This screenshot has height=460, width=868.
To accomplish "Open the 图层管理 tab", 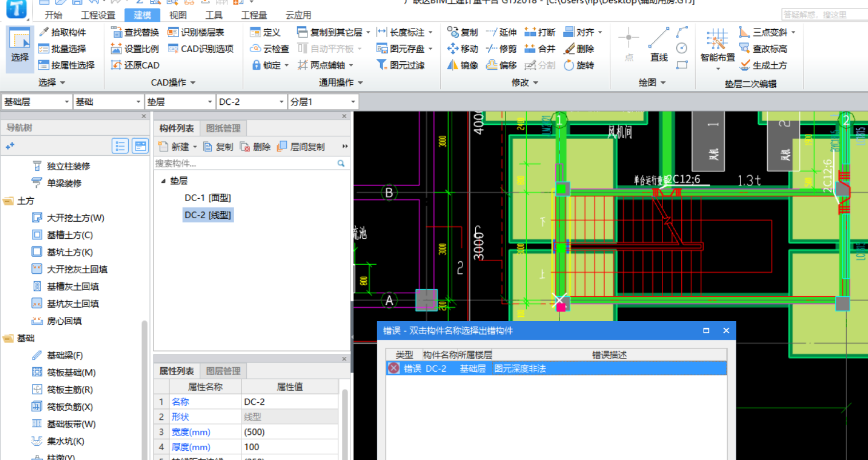I will pyautogui.click(x=223, y=371).
